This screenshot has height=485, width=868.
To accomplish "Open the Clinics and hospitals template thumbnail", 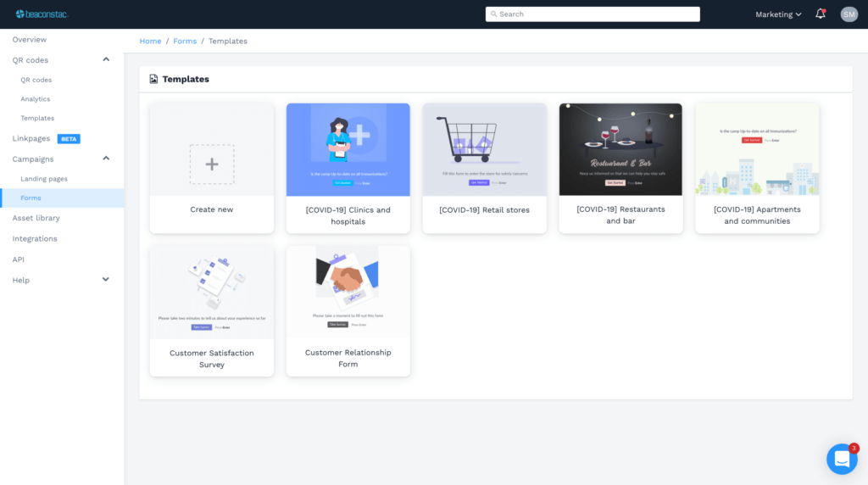I will 348,149.
